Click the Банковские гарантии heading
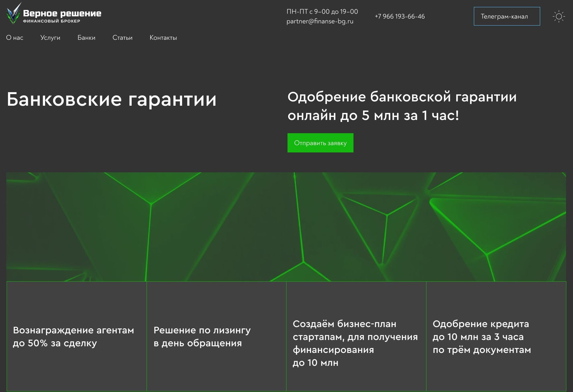Screen dimensions: 573x392 click(111, 99)
